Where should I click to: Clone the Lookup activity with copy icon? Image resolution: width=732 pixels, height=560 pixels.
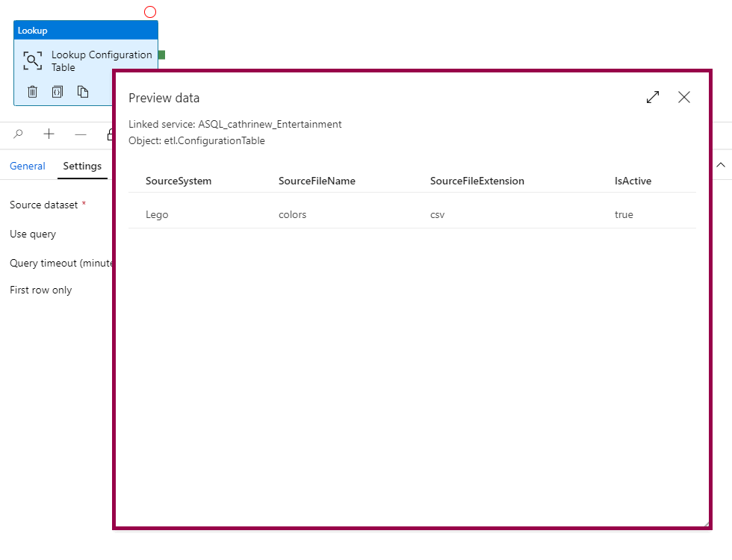pyautogui.click(x=83, y=92)
